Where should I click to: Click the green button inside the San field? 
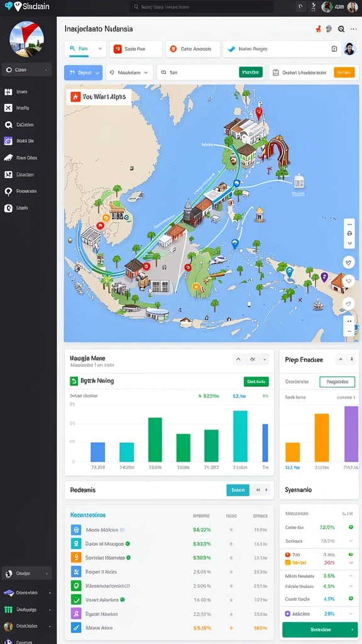click(x=250, y=72)
